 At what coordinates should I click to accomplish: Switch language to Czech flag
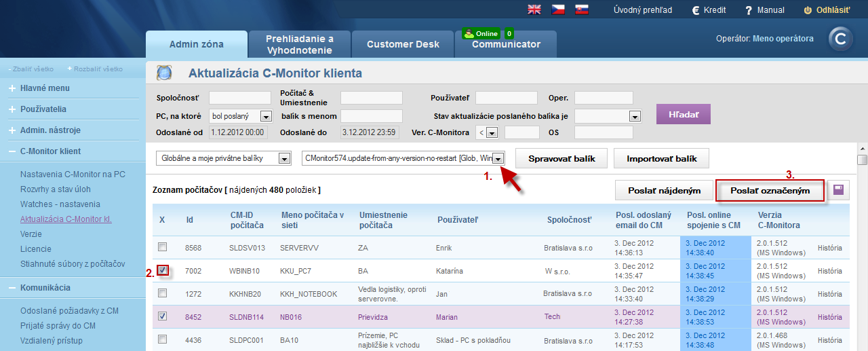pyautogui.click(x=558, y=10)
